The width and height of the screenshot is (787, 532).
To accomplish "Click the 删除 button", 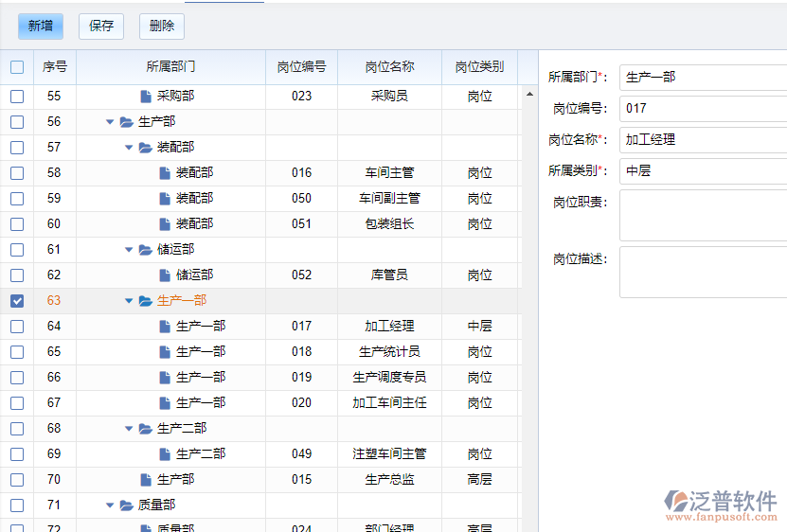I will [162, 26].
